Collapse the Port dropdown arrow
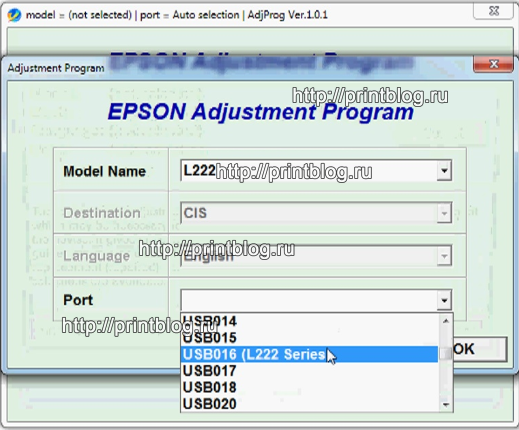519x430 pixels. [444, 300]
